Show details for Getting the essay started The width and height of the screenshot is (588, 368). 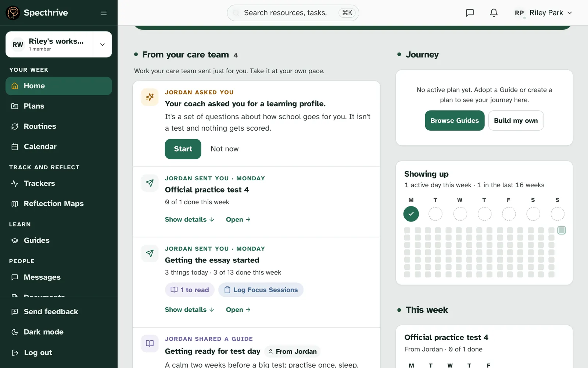pyautogui.click(x=190, y=309)
